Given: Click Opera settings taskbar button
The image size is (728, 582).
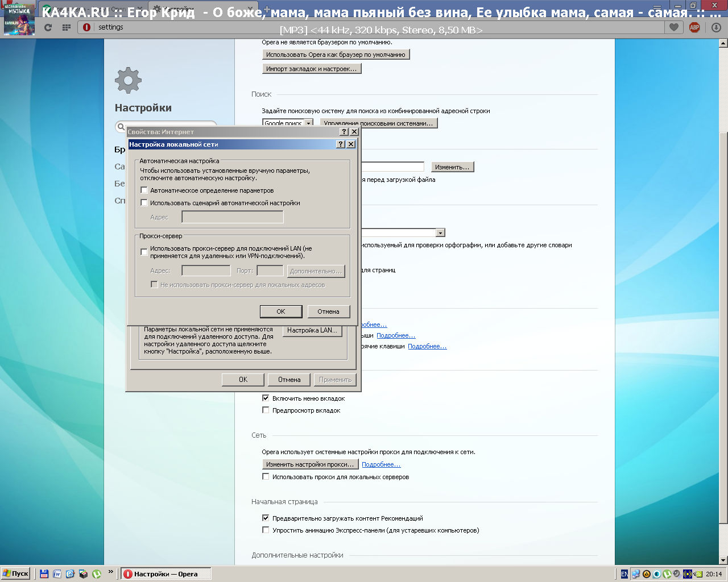Looking at the screenshot, I should pos(166,574).
